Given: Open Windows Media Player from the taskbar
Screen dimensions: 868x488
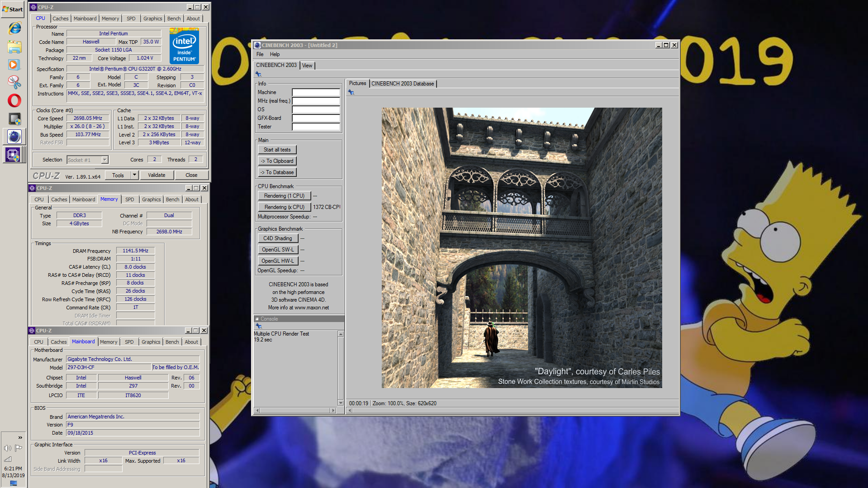Looking at the screenshot, I should click(x=14, y=65).
